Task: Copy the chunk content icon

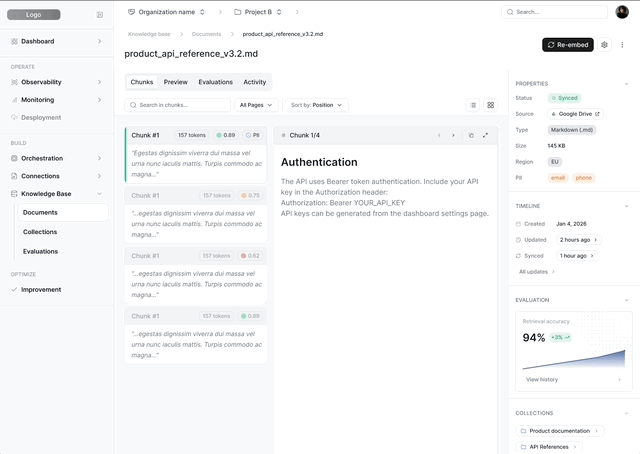Action: coord(471,135)
